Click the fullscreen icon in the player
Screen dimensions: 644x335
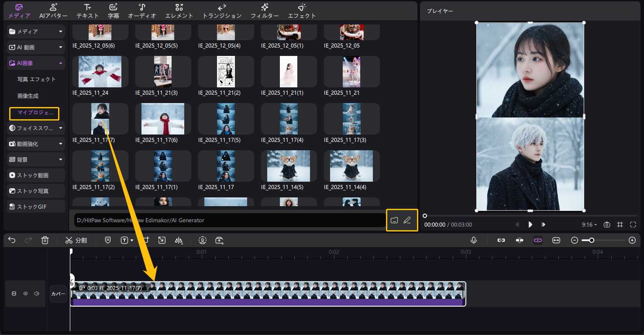tap(633, 224)
